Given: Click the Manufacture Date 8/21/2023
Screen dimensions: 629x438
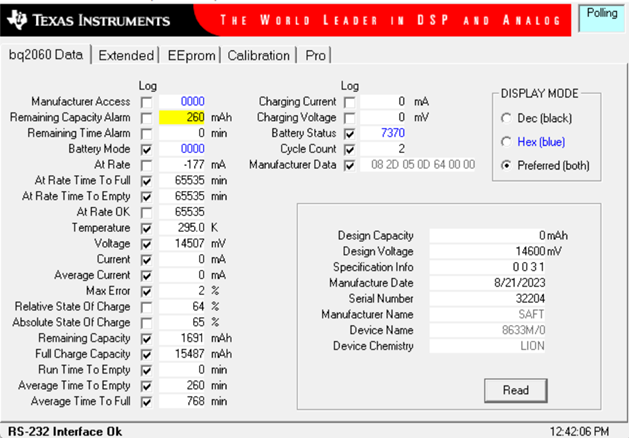Looking at the screenshot, I should [487, 283].
